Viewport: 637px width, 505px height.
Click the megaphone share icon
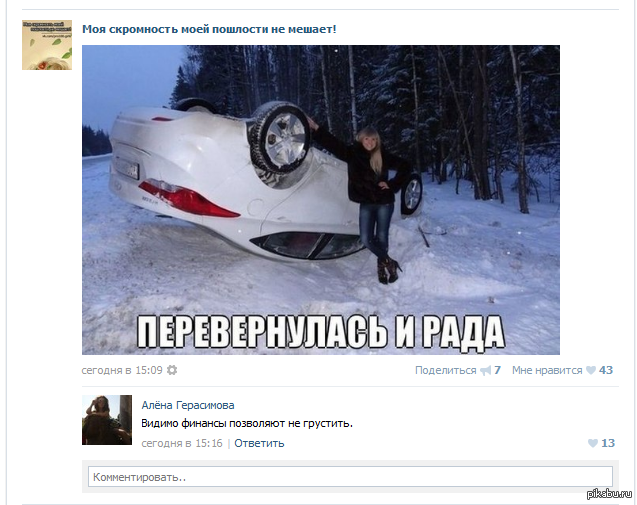[x=485, y=371]
